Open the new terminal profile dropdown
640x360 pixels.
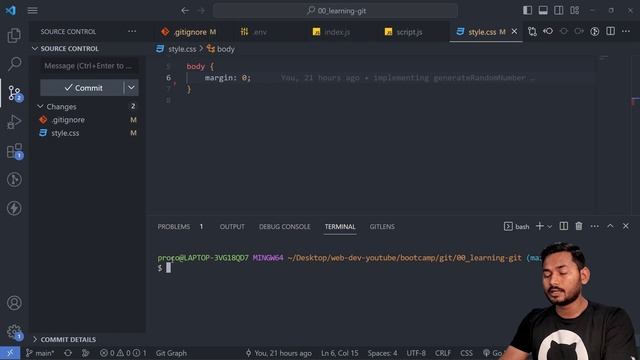coord(549,227)
